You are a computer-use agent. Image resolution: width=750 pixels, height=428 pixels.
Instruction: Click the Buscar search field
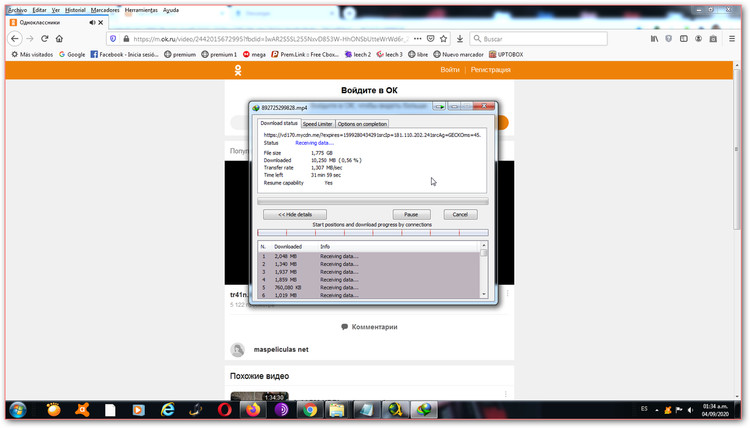point(539,39)
